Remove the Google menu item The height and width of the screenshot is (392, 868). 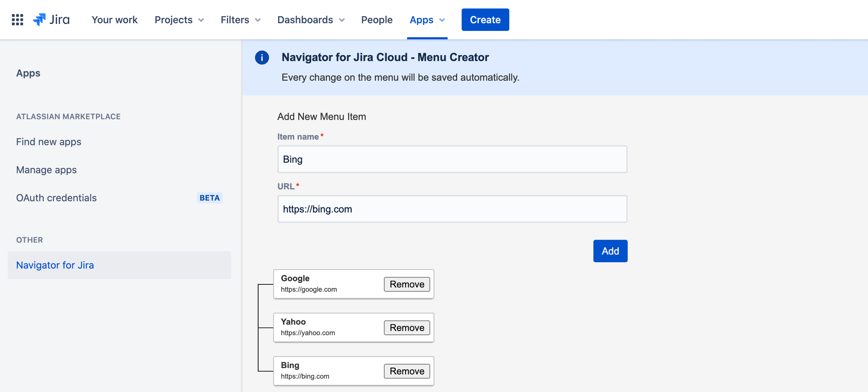(407, 284)
